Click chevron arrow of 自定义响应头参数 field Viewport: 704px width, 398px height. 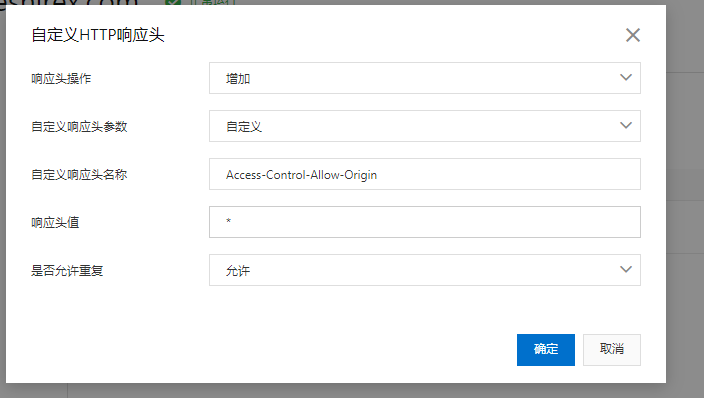click(x=626, y=126)
